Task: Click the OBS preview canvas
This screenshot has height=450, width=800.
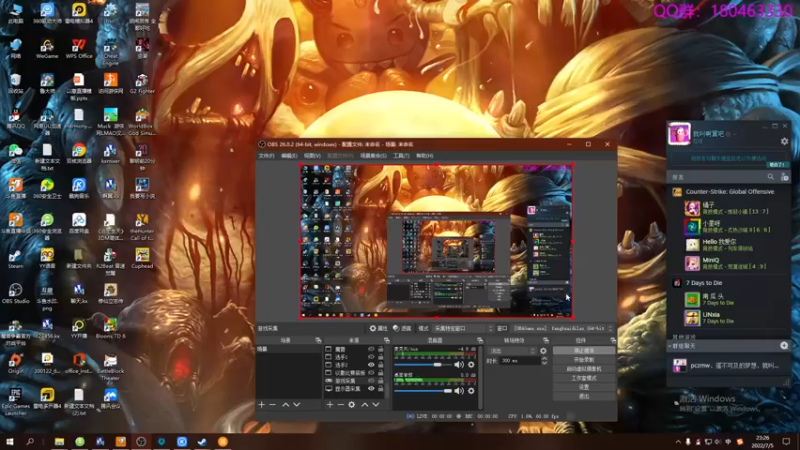Action: (436, 241)
